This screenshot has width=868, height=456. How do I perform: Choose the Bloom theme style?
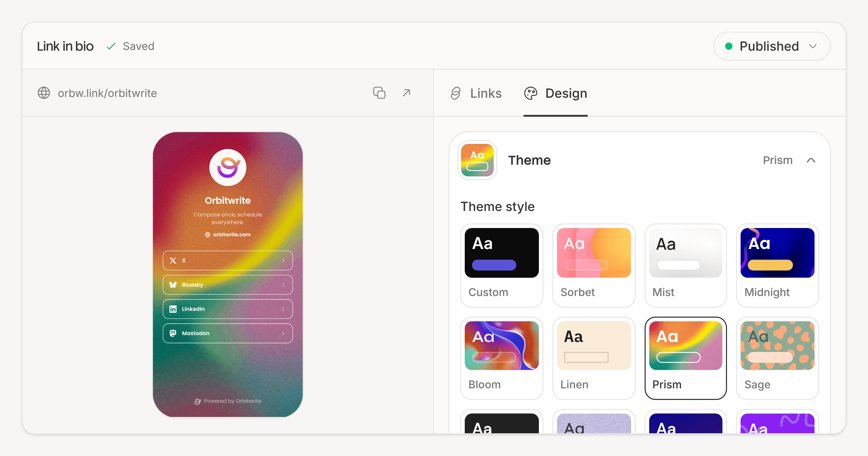[502, 358]
